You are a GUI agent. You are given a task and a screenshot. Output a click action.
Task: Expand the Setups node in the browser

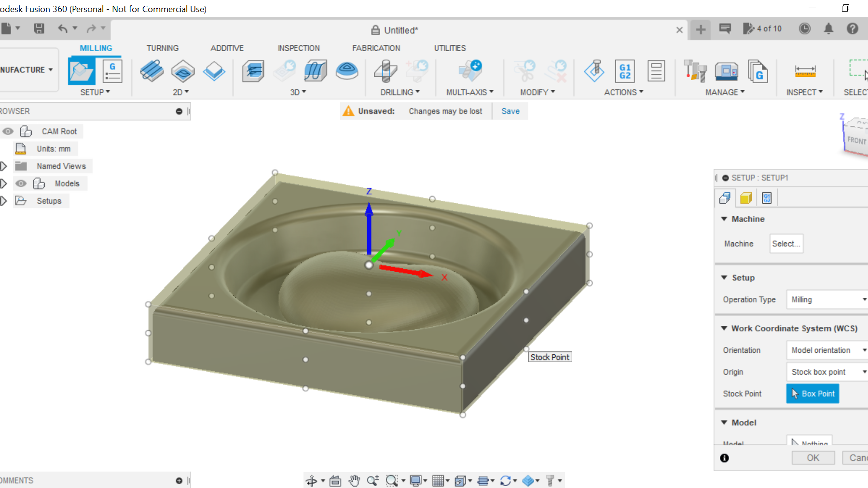4,201
